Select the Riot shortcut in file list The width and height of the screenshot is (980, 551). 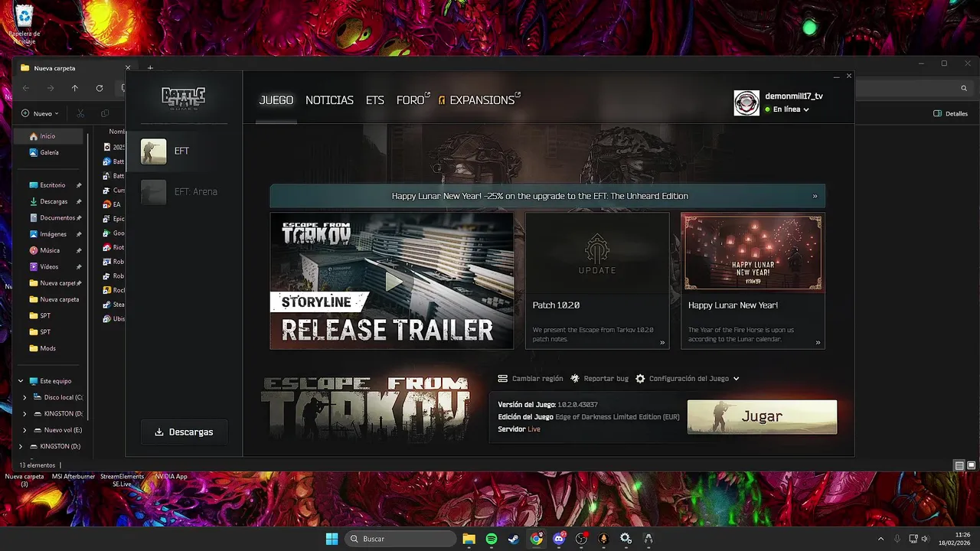click(x=113, y=247)
